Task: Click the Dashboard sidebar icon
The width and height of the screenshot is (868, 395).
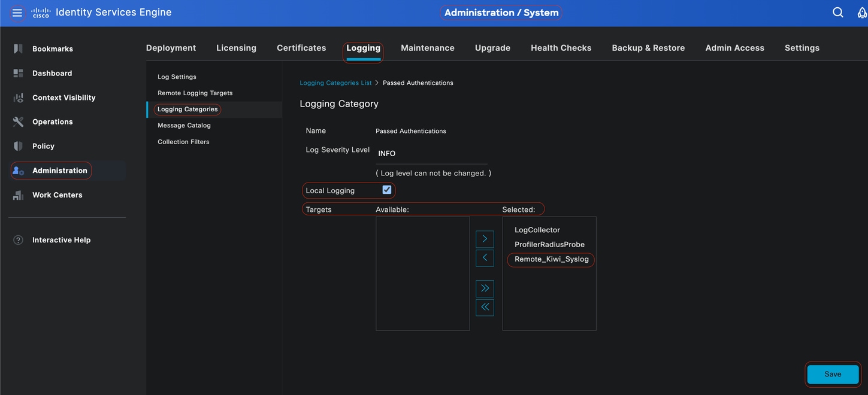Action: [x=18, y=73]
